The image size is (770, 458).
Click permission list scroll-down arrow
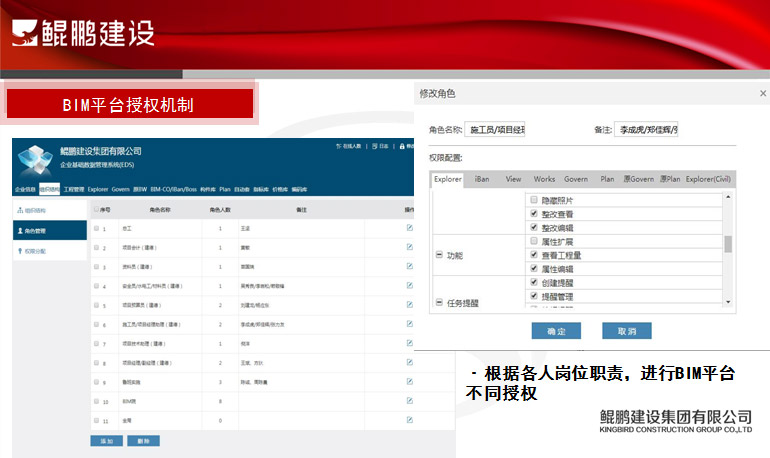[728, 302]
